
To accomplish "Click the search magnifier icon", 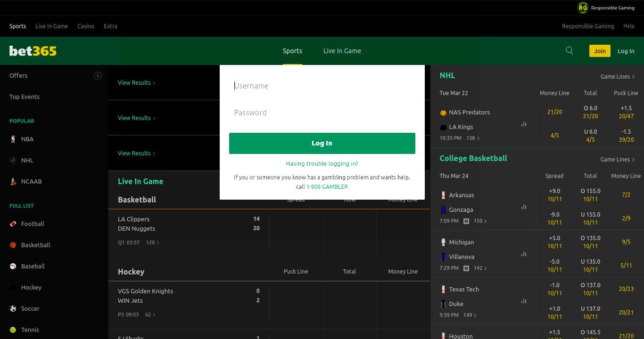I will (x=570, y=51).
